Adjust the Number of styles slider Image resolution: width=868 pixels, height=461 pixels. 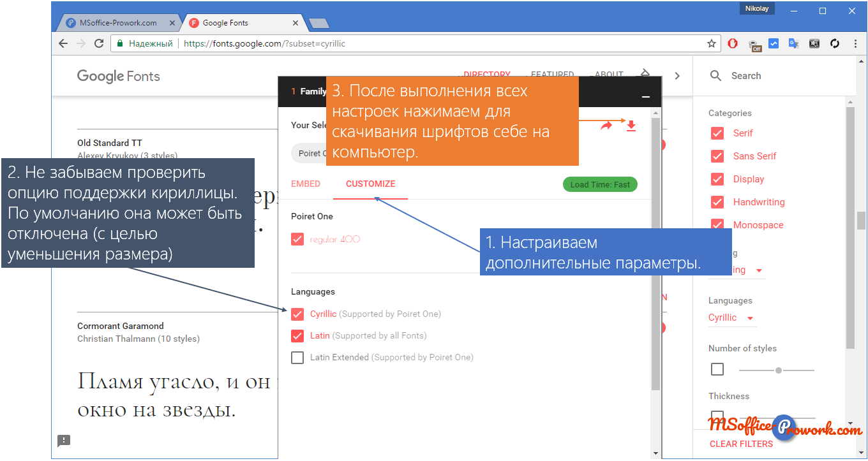tap(779, 370)
